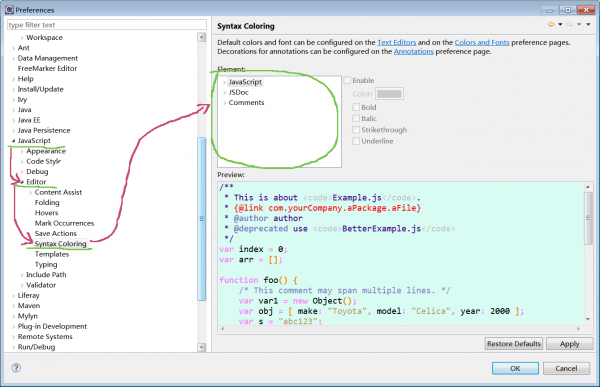Expand the Content Assist node
This screenshot has height=387, width=600.
pos(31,192)
